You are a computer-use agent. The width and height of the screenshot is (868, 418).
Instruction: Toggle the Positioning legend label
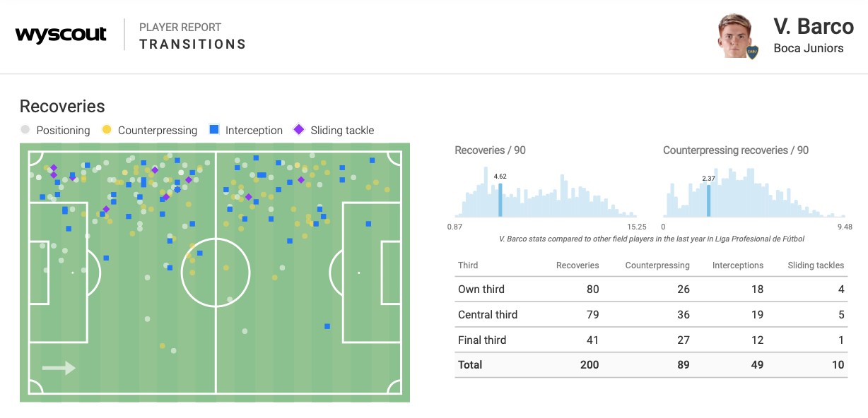point(63,131)
